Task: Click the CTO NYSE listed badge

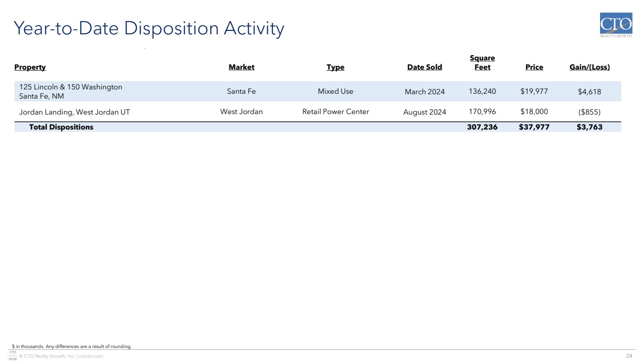Action: coord(13,356)
